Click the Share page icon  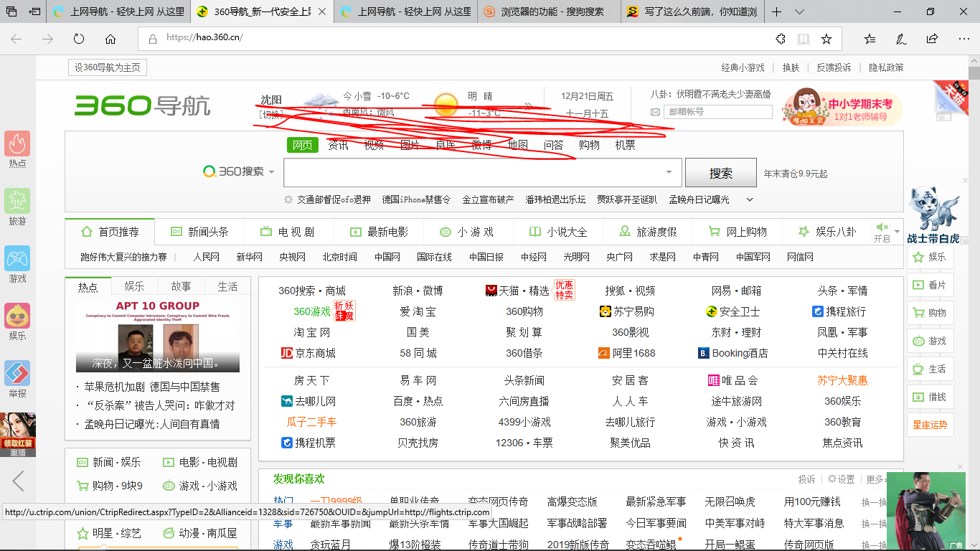(x=932, y=39)
